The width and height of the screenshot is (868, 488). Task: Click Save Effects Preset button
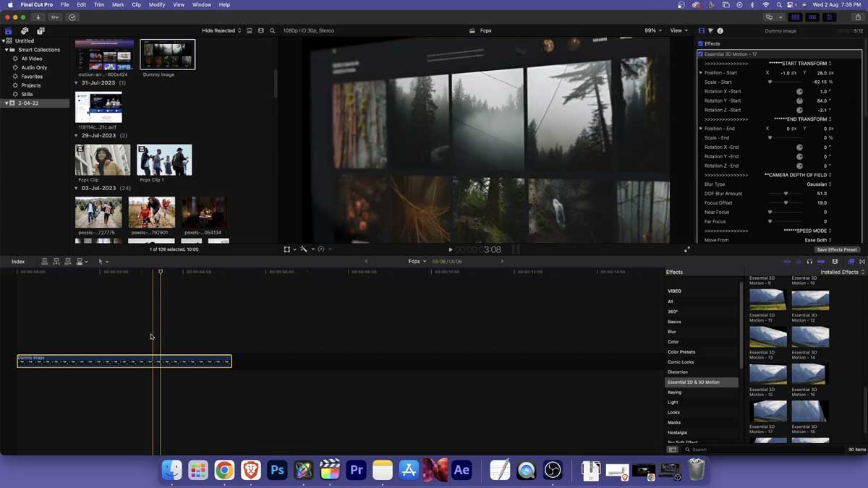click(x=837, y=249)
